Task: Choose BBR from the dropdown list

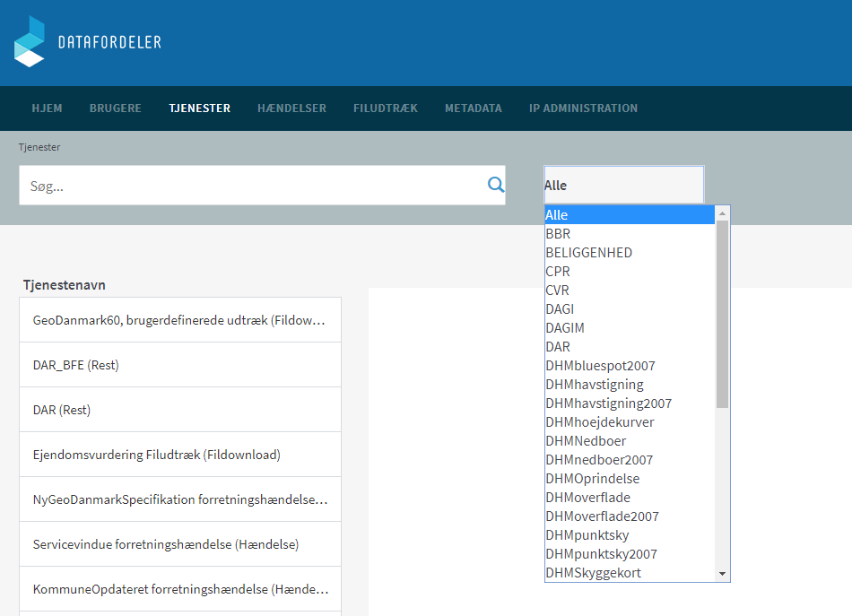Action: click(630, 234)
